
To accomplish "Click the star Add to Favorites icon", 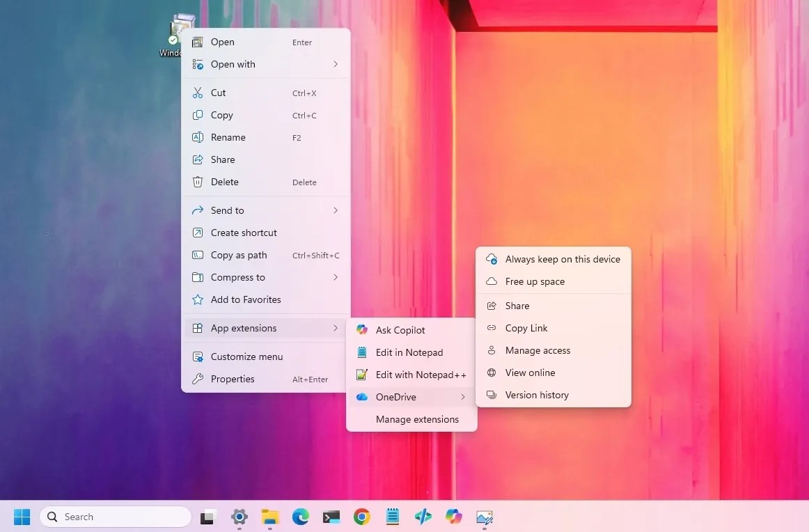I will pos(198,299).
